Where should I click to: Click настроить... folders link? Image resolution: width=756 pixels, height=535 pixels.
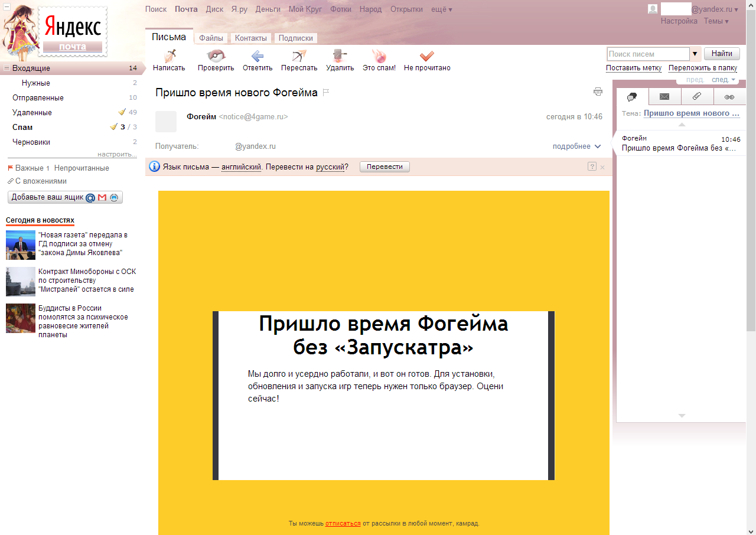(117, 154)
